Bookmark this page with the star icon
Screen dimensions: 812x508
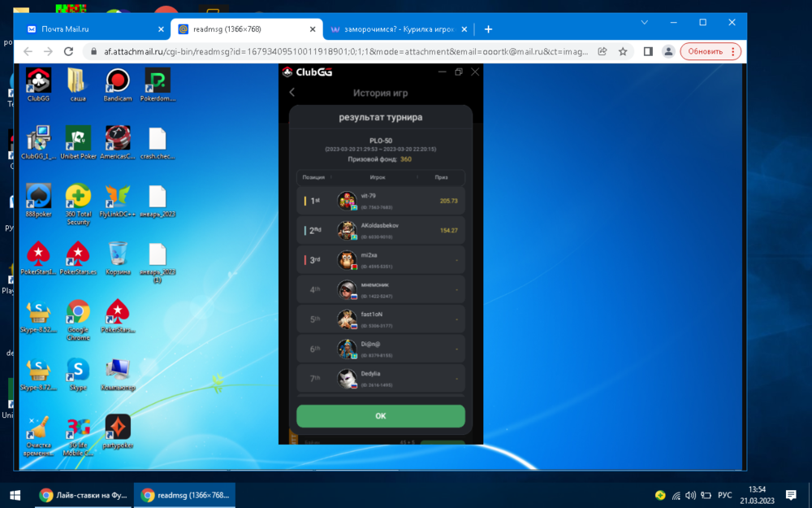pos(623,51)
